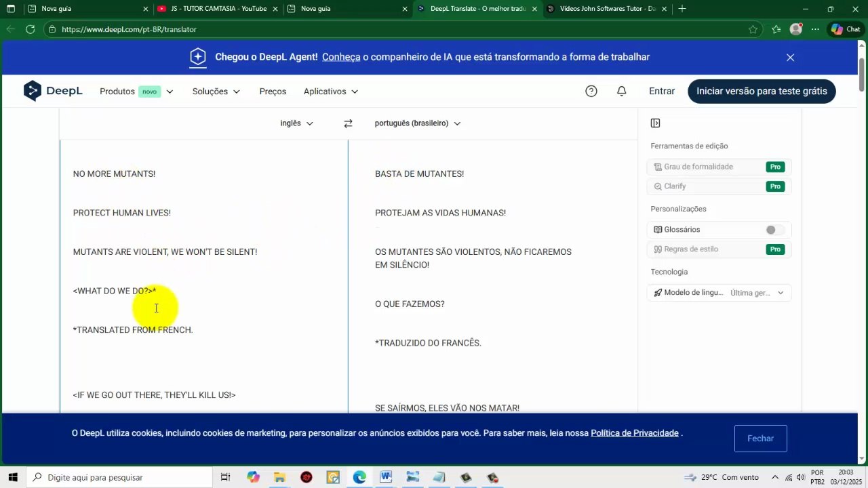This screenshot has width=868, height=488.
Task: Open the red circular taskbar app
Action: tap(306, 477)
